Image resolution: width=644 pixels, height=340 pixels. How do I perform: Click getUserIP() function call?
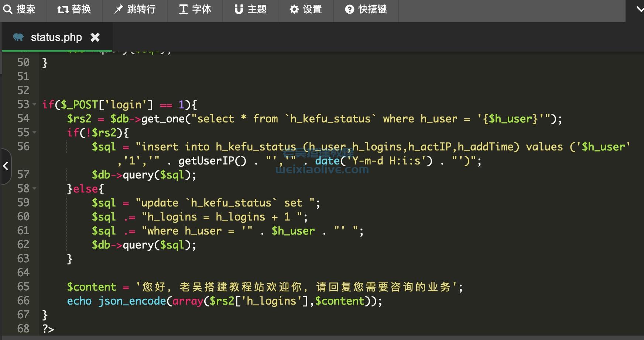(213, 161)
